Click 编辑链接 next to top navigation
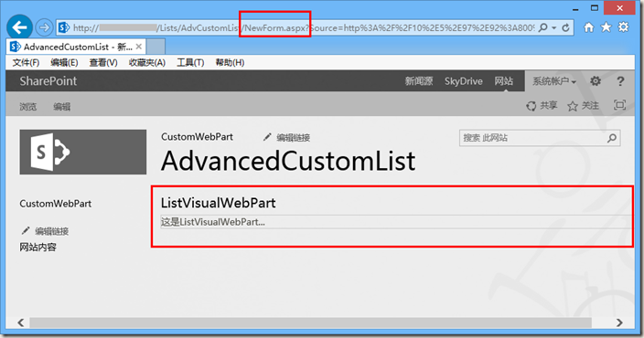 coord(286,137)
